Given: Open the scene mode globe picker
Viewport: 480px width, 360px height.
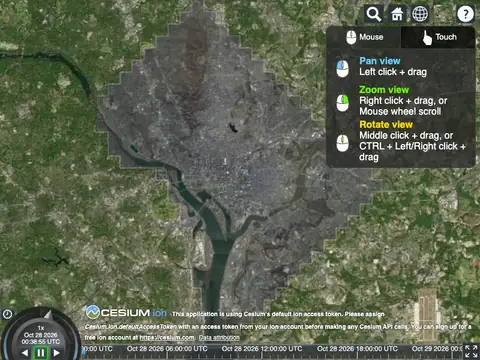Looking at the screenshot, I should (420, 14).
